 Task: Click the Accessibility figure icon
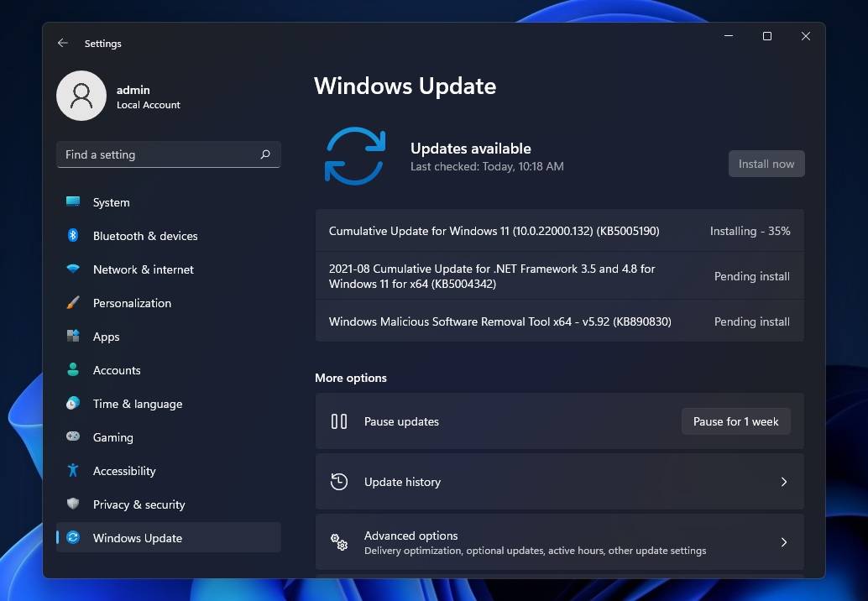(x=73, y=470)
